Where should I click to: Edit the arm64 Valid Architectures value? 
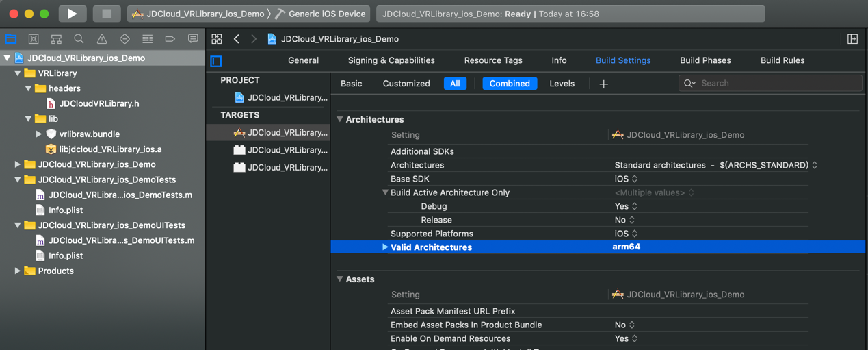click(x=627, y=247)
